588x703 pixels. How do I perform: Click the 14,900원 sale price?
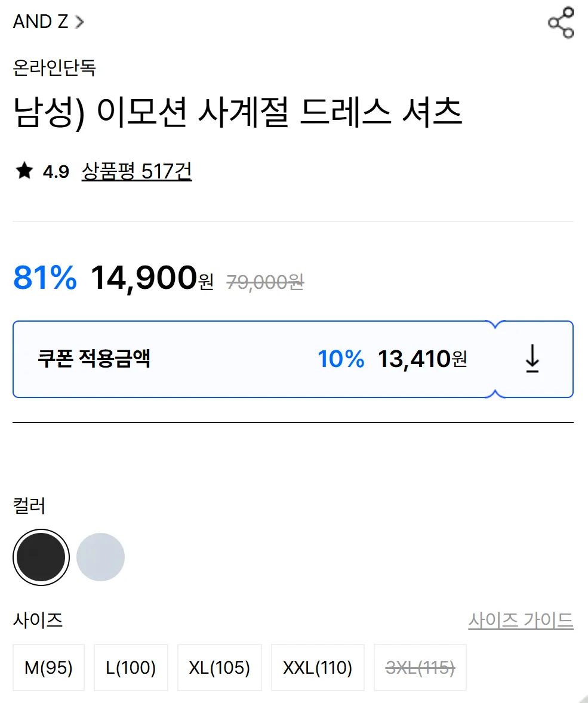point(152,278)
